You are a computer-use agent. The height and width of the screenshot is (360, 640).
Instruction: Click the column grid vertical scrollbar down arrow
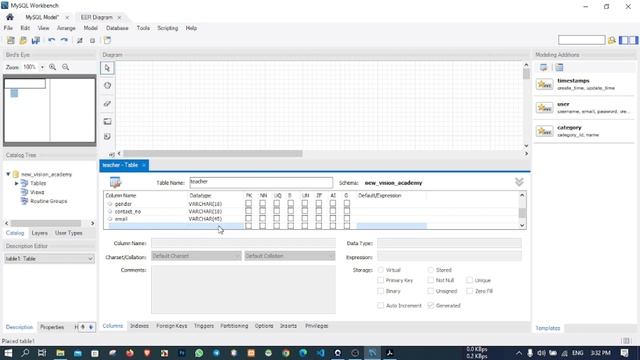point(522,225)
